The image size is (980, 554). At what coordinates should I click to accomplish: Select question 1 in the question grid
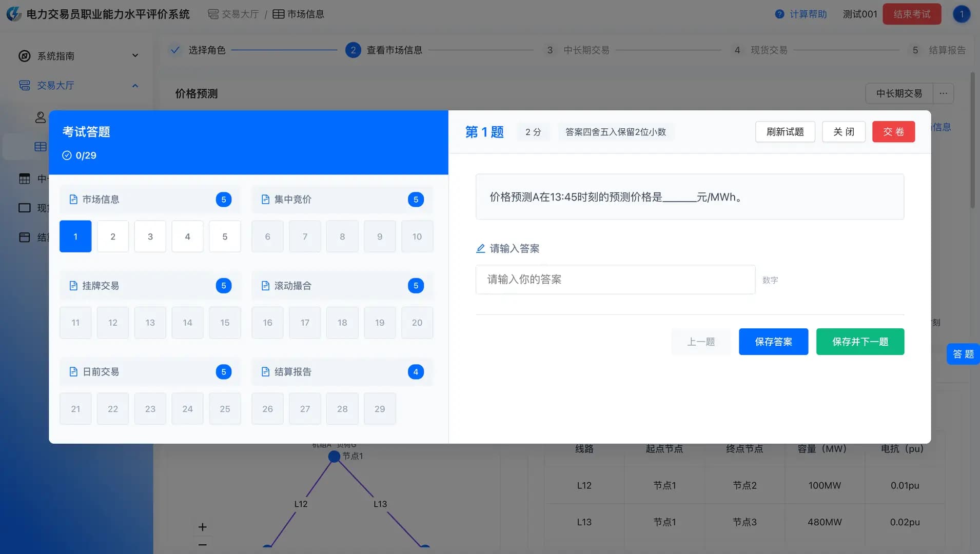(75, 236)
